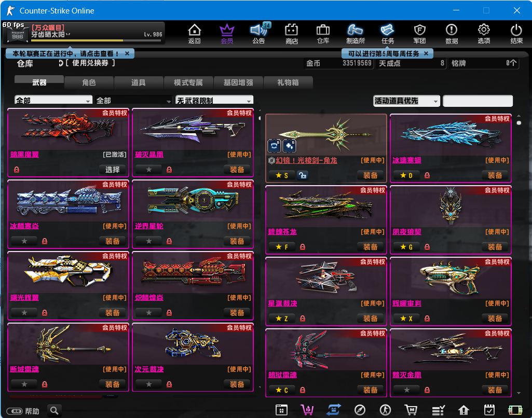The height and width of the screenshot is (418, 532).
Task: Select the 黯灭金凰 weapon thumbnail
Action: pos(451,350)
